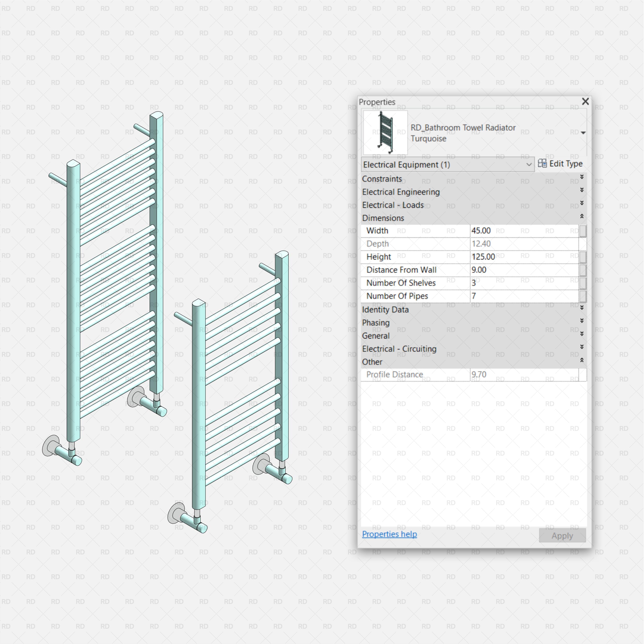This screenshot has height=644, width=644.
Task: Click the radiator family preview thumbnail
Action: pos(385,132)
